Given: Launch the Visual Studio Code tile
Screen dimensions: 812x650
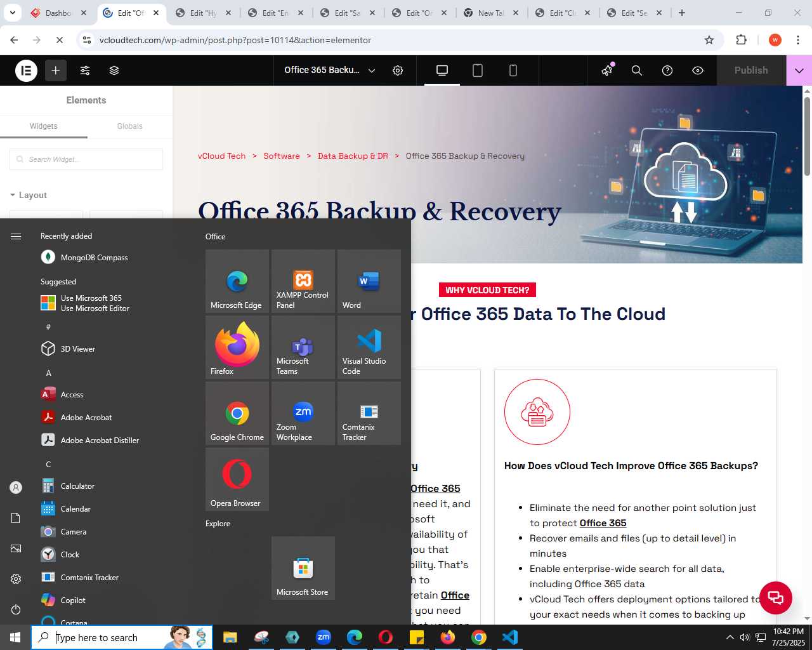Looking at the screenshot, I should tap(369, 347).
